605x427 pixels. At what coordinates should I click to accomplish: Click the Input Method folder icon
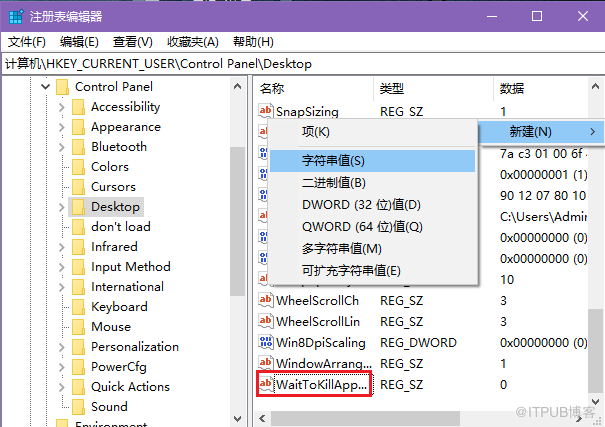78,267
